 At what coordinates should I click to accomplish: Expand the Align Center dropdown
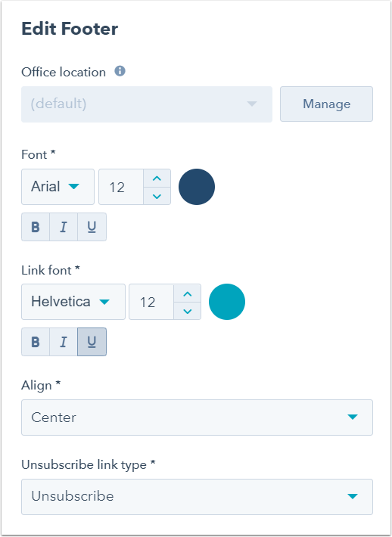(x=197, y=417)
